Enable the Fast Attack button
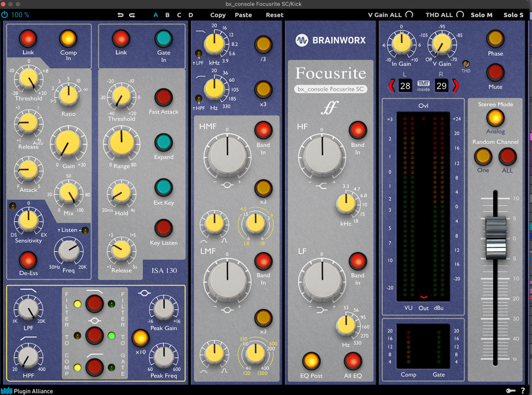The width and height of the screenshot is (532, 395). pos(163,97)
